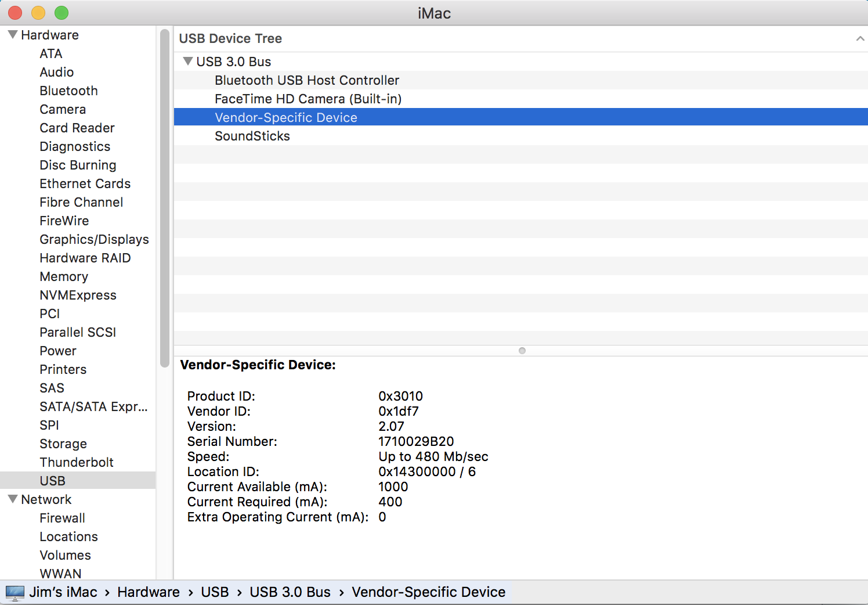Click the Product ID value 0x3010
Image resolution: width=868 pixels, height=605 pixels.
pyautogui.click(x=400, y=396)
